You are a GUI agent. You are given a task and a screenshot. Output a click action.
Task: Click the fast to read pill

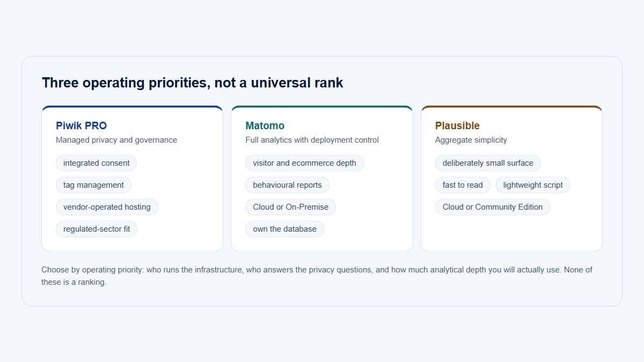tap(463, 185)
